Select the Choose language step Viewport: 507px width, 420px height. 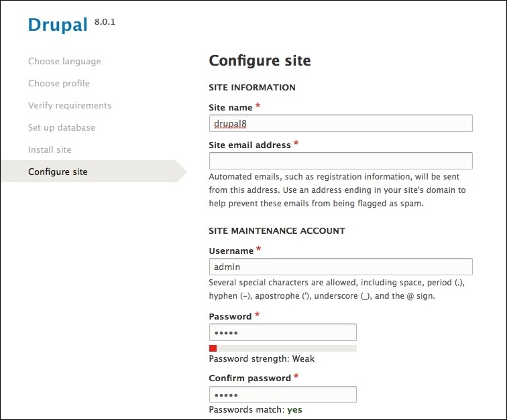pyautogui.click(x=64, y=62)
